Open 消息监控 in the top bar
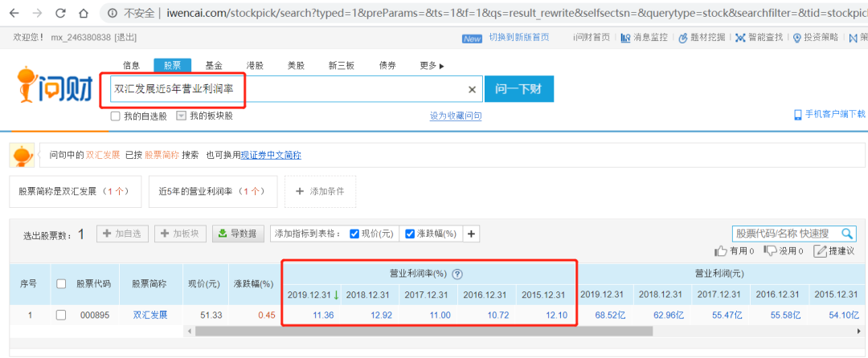 point(644,38)
